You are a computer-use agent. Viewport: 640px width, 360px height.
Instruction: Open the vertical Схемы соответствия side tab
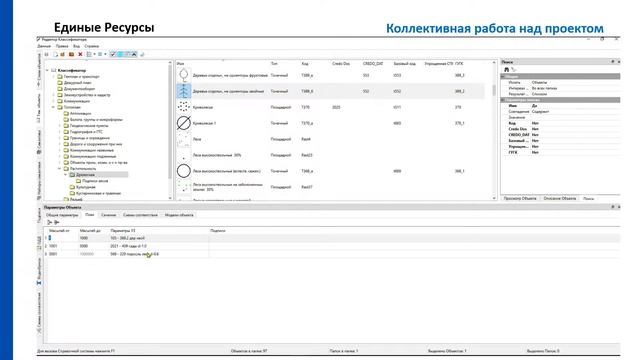click(x=39, y=313)
